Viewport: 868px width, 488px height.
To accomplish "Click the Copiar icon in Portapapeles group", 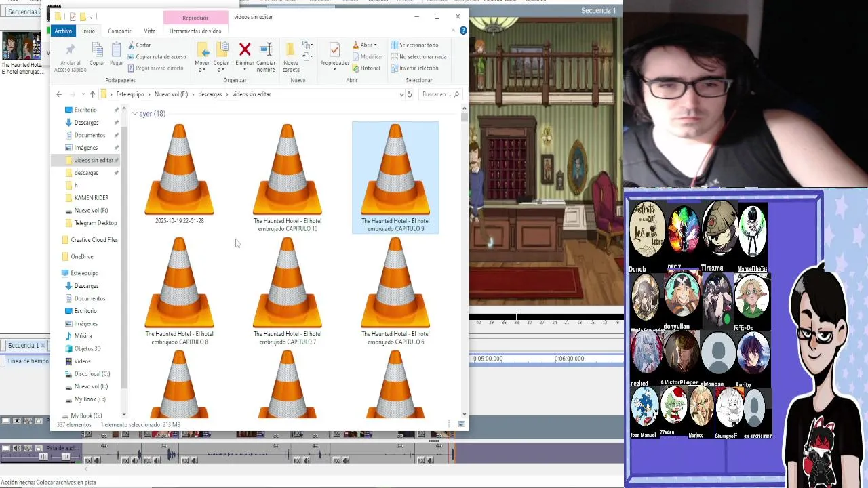I will point(97,50).
